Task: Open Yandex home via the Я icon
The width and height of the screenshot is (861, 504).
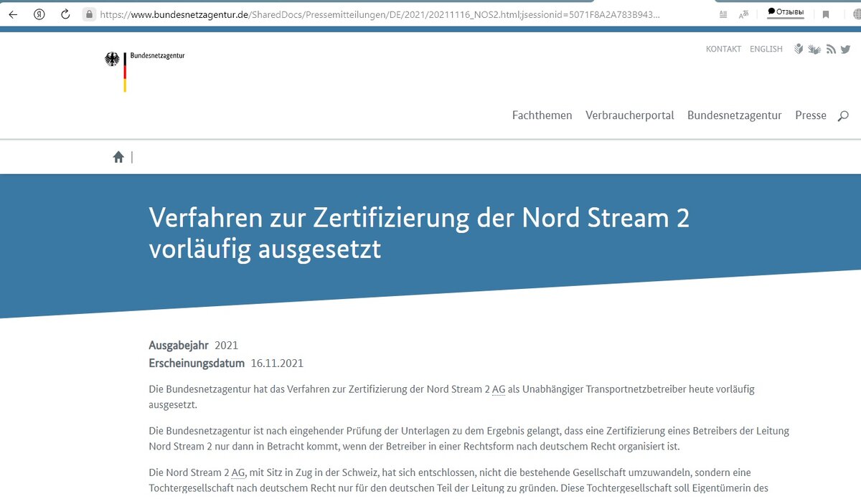Action: [x=39, y=14]
